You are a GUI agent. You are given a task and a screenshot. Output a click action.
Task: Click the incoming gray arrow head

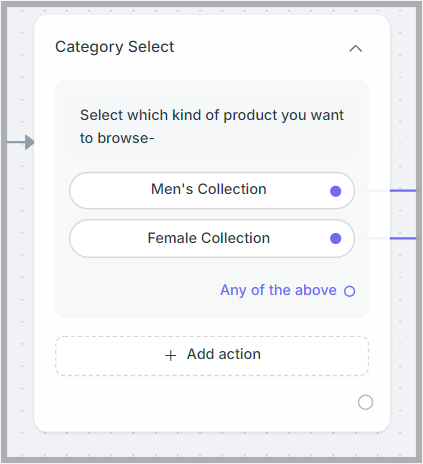[29, 142]
